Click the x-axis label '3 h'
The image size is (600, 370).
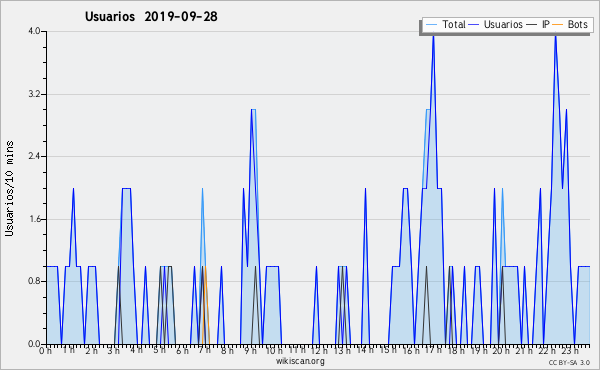[114, 350]
